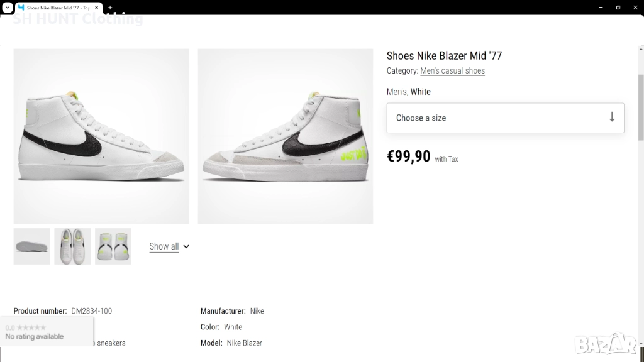Open the tab search chevron button

[x=8, y=8]
